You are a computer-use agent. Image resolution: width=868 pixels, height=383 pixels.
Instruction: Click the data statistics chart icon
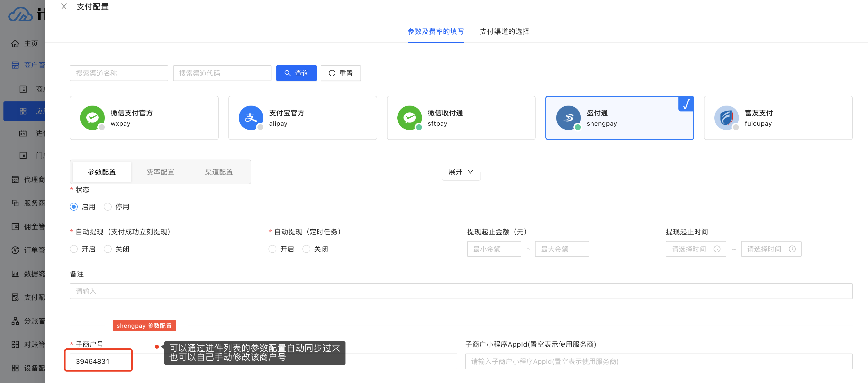15,274
